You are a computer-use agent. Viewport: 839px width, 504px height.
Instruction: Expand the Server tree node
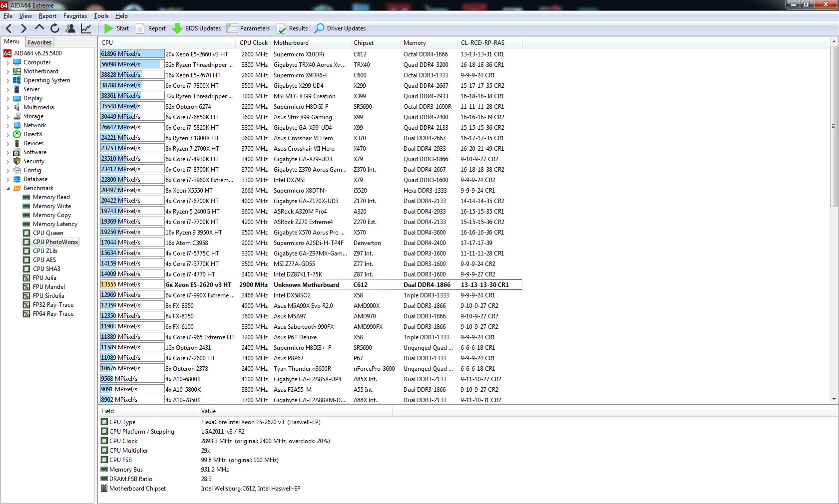tap(8, 90)
